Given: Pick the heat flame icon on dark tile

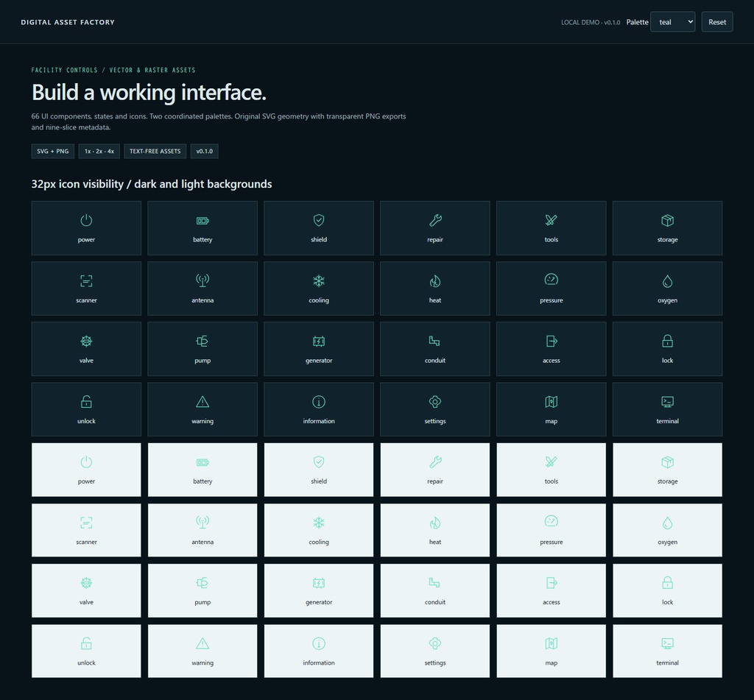Looking at the screenshot, I should pos(435,280).
